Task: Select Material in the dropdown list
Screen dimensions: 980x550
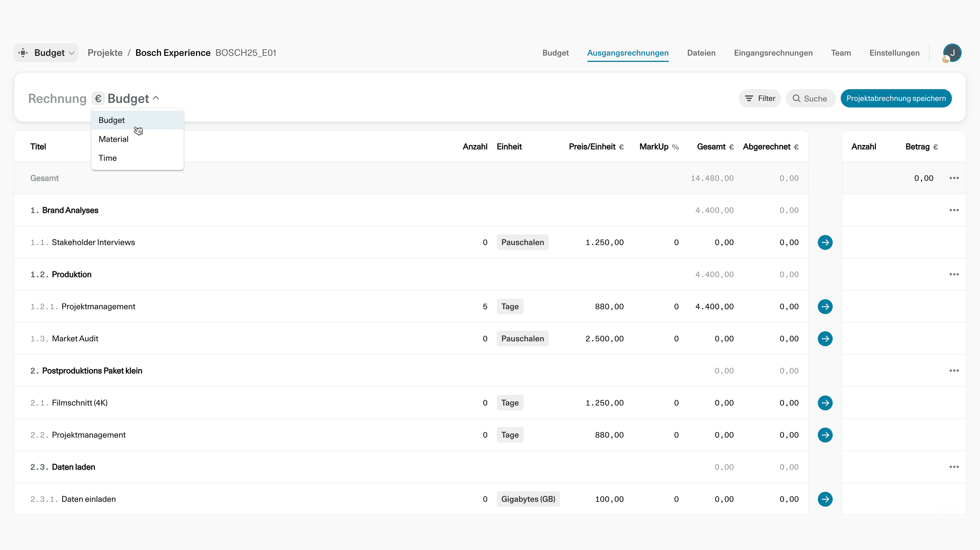Action: [x=137, y=139]
